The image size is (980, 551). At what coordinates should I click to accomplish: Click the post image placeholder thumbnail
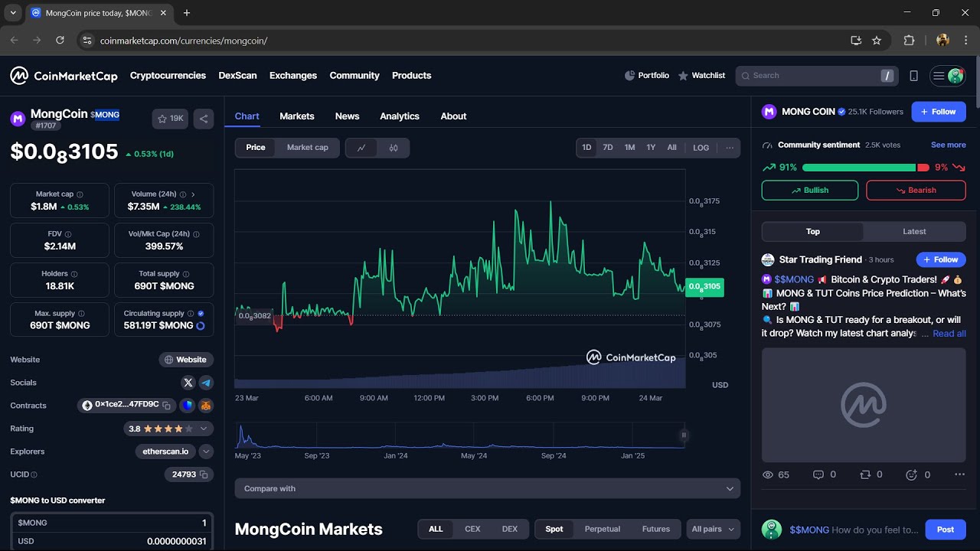tap(864, 405)
